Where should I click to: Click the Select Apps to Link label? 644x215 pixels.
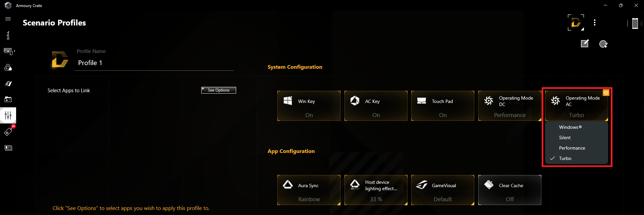pos(69,91)
